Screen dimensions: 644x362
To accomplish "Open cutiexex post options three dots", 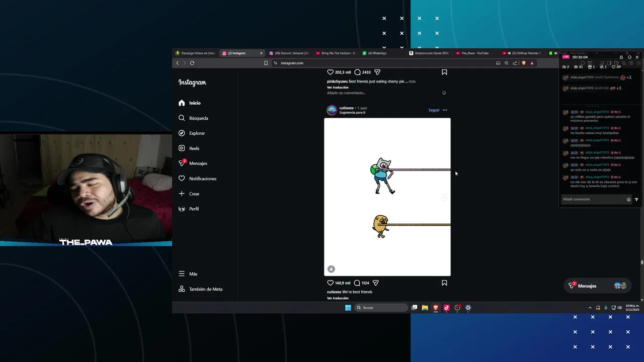I will 445,110.
